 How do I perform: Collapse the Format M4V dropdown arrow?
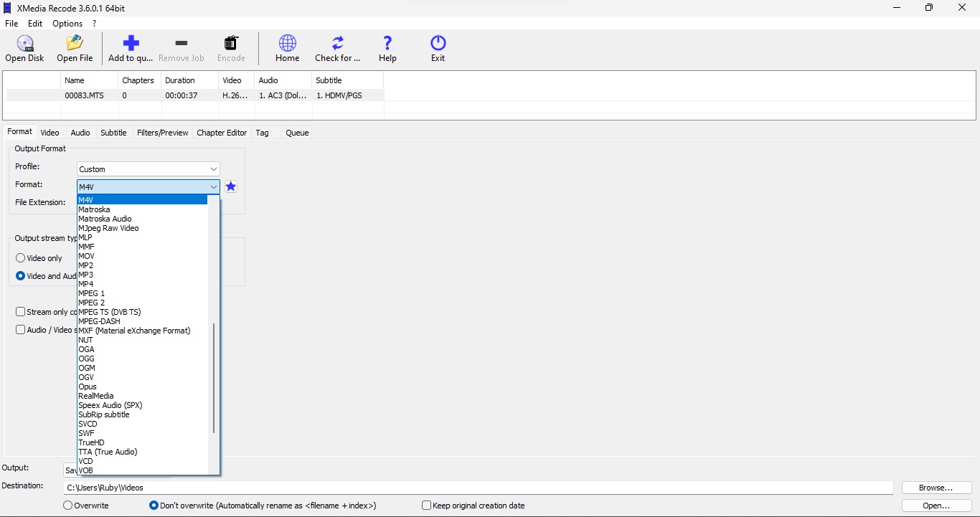tap(213, 187)
